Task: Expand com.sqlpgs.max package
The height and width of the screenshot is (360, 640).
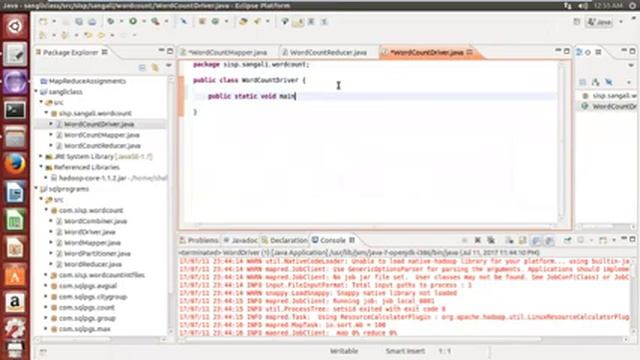Action: click(x=46, y=329)
